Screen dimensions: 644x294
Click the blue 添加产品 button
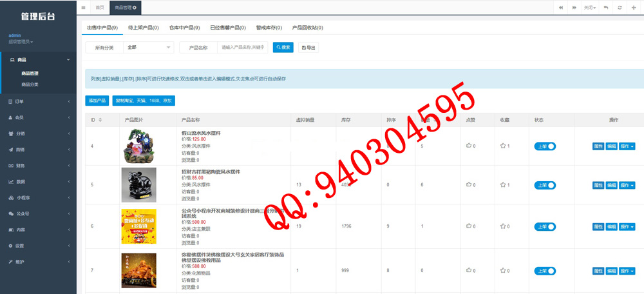point(97,101)
